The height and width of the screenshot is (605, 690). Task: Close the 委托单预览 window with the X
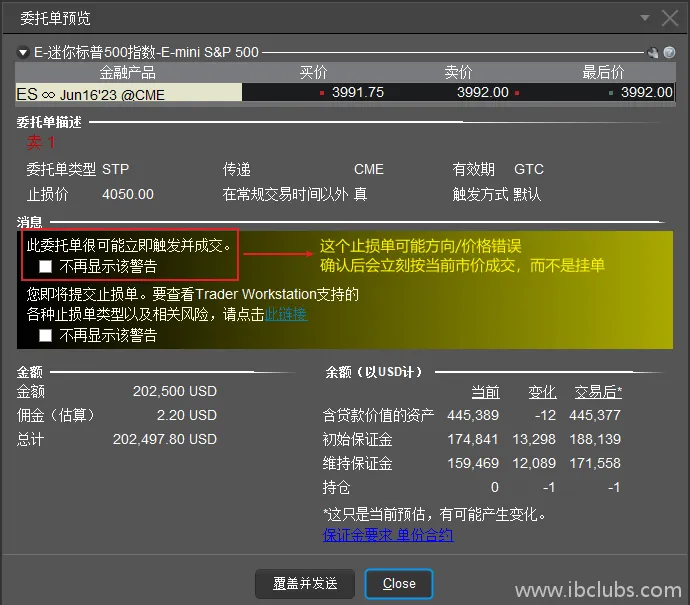coord(670,18)
